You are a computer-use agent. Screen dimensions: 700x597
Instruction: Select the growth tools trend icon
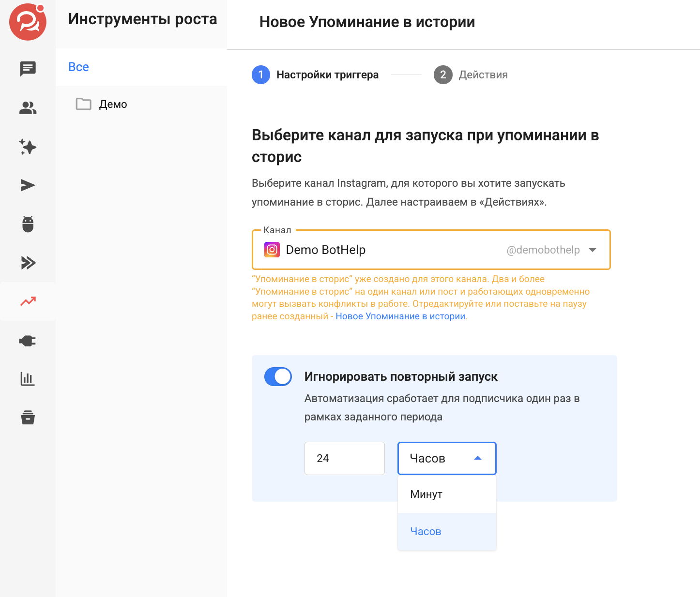(28, 301)
